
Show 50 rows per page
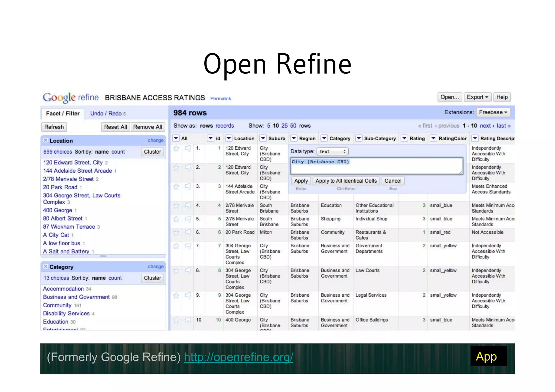tap(293, 126)
